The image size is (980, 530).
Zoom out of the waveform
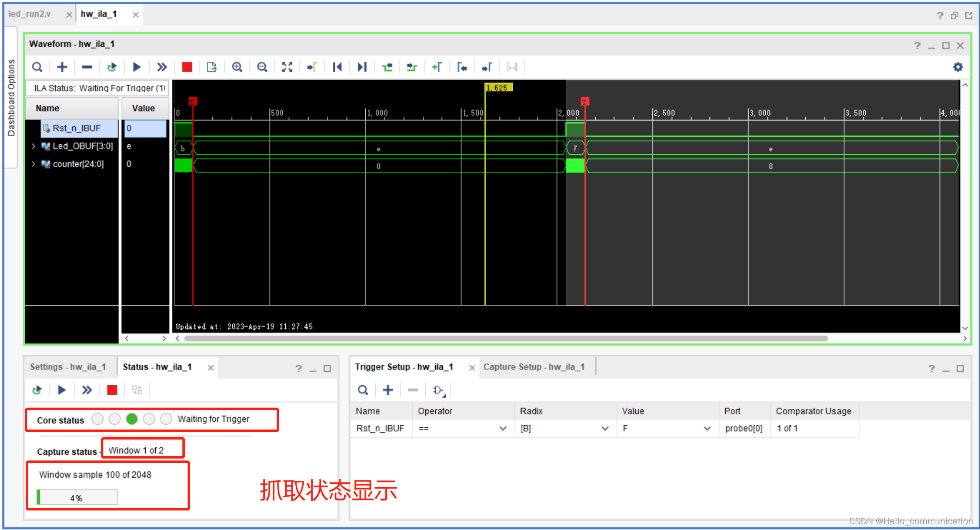point(262,67)
